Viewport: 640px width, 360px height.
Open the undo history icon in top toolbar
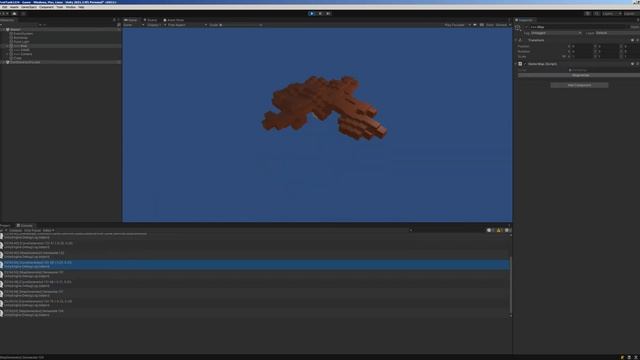pyautogui.click(x=587, y=13)
